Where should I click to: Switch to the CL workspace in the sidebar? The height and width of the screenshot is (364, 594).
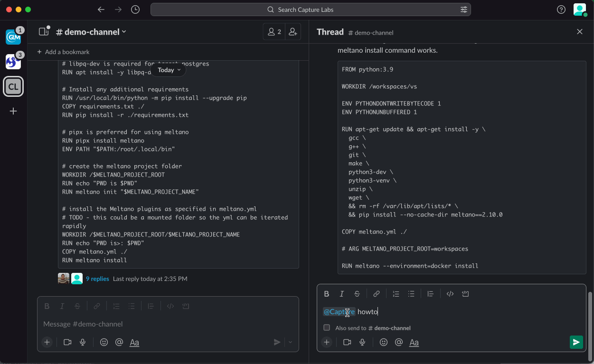pyautogui.click(x=13, y=86)
